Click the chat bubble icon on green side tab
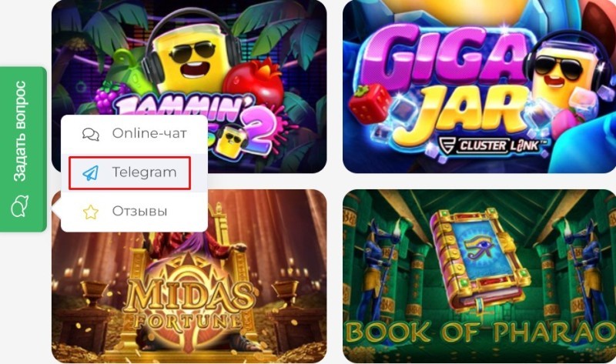The width and height of the screenshot is (616, 364). pyautogui.click(x=20, y=206)
